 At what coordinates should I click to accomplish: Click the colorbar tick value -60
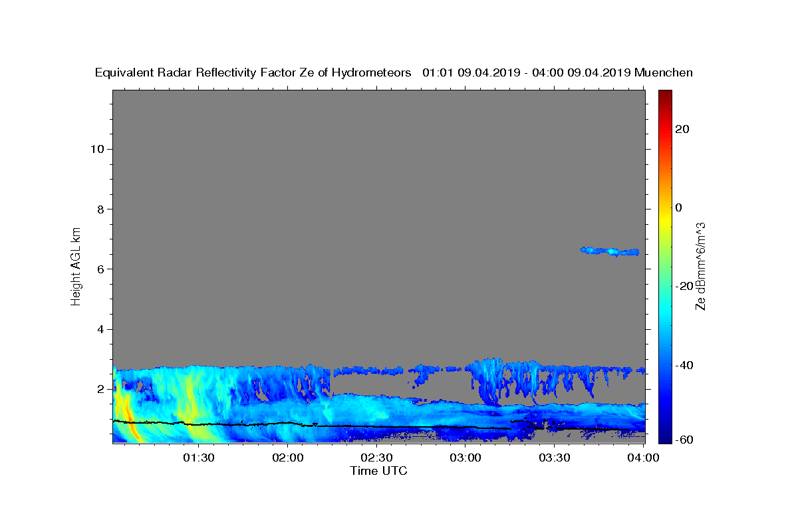[684, 439]
